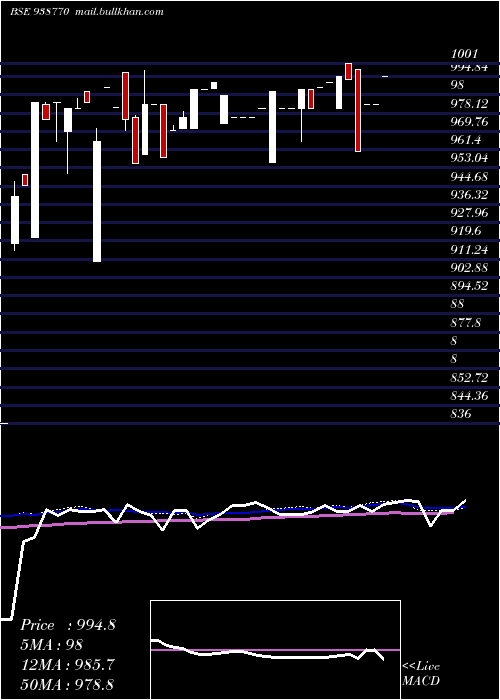500x700 pixels.
Task: Click the '877.8' price axis label
Action: coord(466,323)
